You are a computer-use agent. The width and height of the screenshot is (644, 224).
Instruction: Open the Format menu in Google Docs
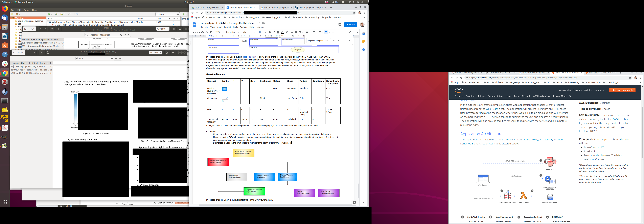click(x=227, y=27)
